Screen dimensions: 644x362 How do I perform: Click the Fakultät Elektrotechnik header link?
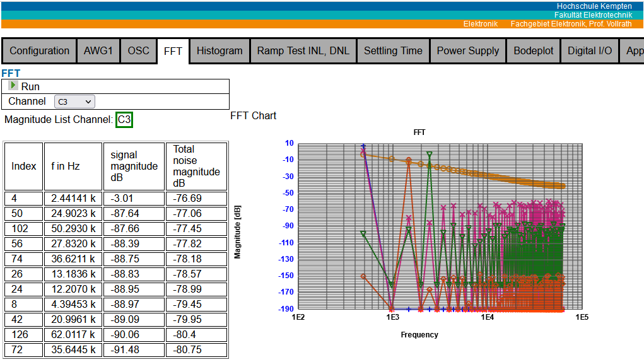[592, 15]
